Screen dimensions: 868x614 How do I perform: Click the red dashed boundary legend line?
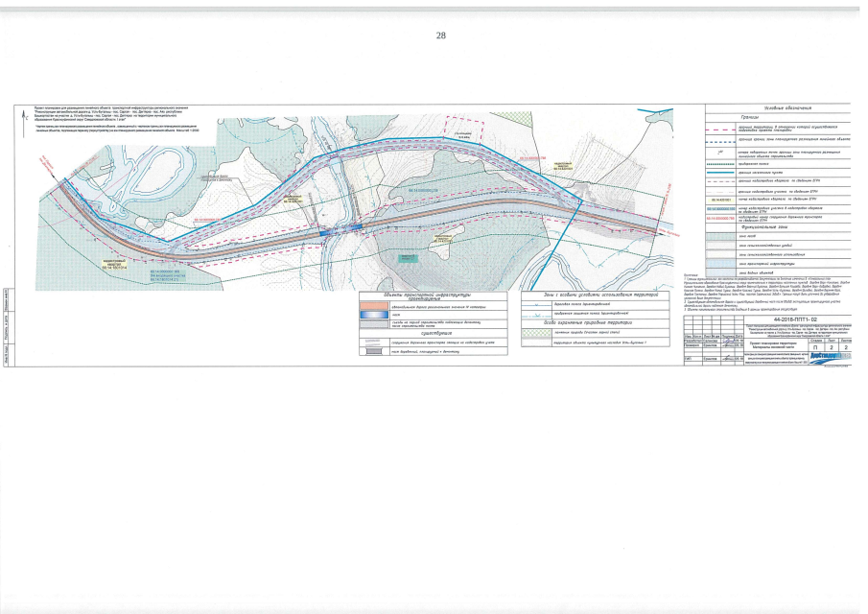click(x=718, y=127)
